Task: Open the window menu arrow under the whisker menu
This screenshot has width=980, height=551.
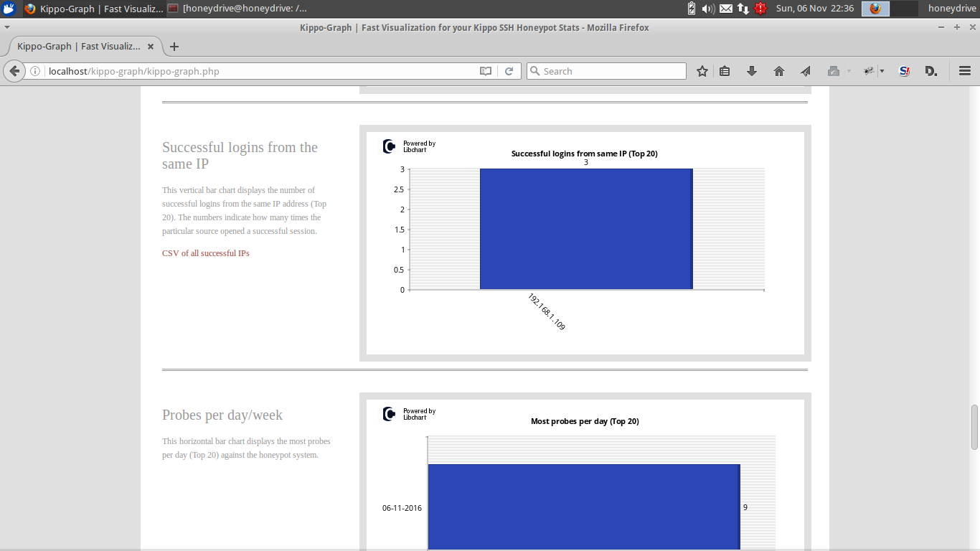Action: click(6, 27)
